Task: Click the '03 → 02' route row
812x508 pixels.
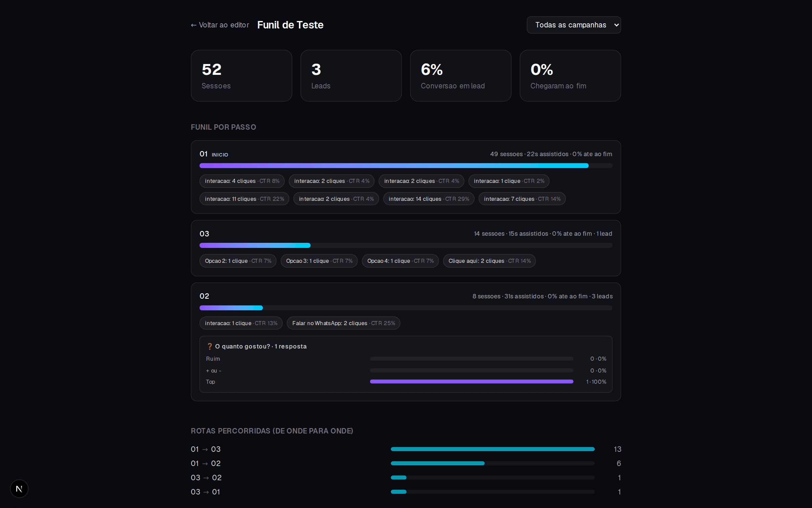Action: pyautogui.click(x=406, y=478)
